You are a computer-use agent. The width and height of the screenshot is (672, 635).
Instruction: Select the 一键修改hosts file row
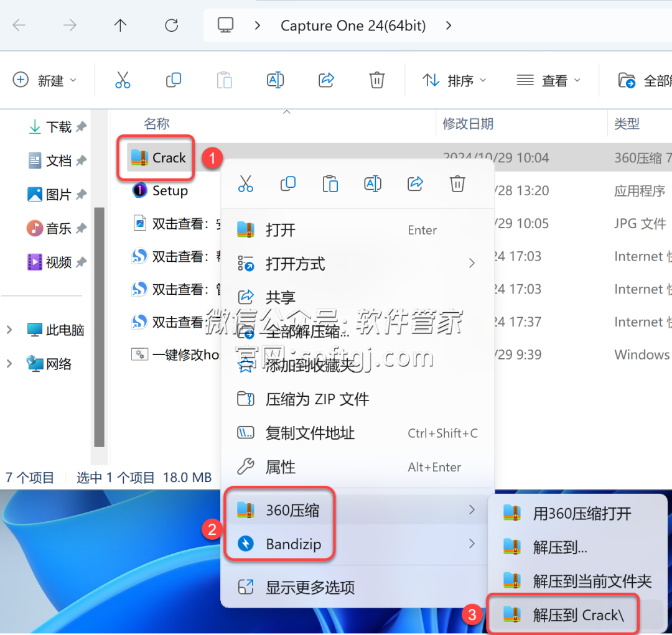pos(175,355)
